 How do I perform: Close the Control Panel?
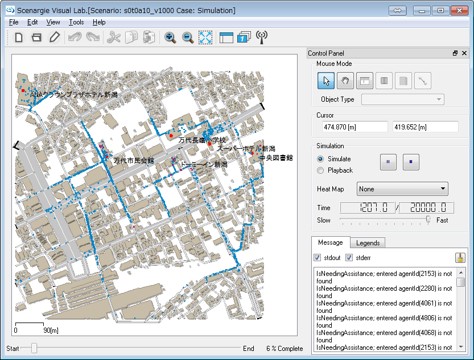pyautogui.click(x=464, y=53)
